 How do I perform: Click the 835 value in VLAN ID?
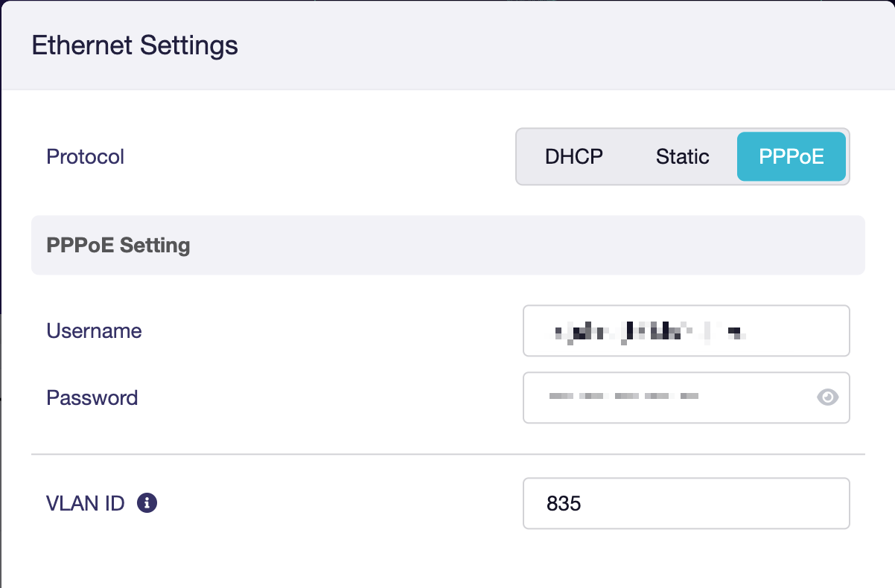(564, 504)
